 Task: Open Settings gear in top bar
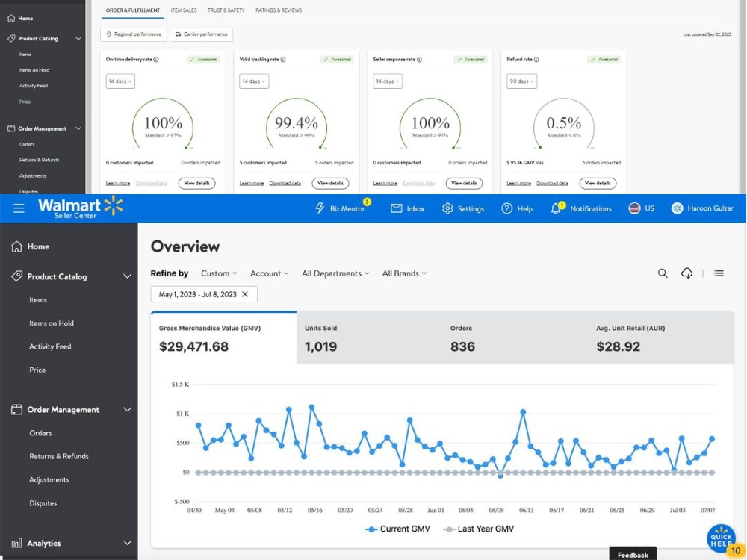(447, 208)
